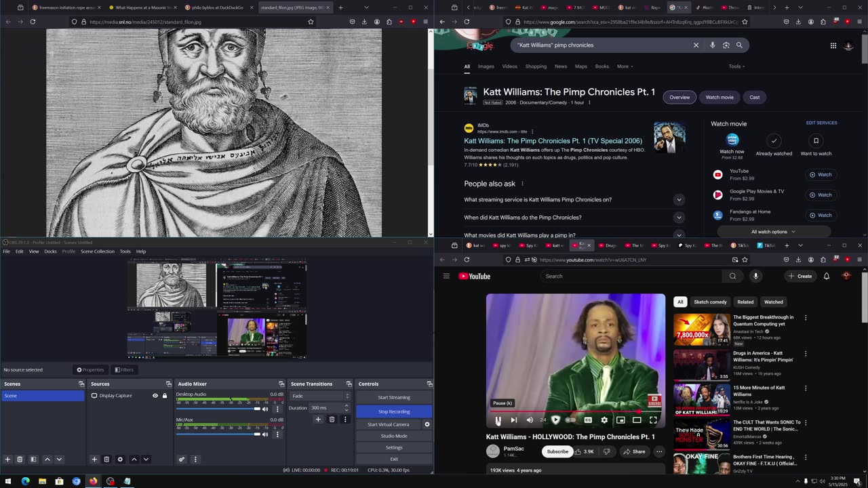Open the Fade scene transition dropdown
Image resolution: width=868 pixels, height=488 pixels.
coord(320,396)
